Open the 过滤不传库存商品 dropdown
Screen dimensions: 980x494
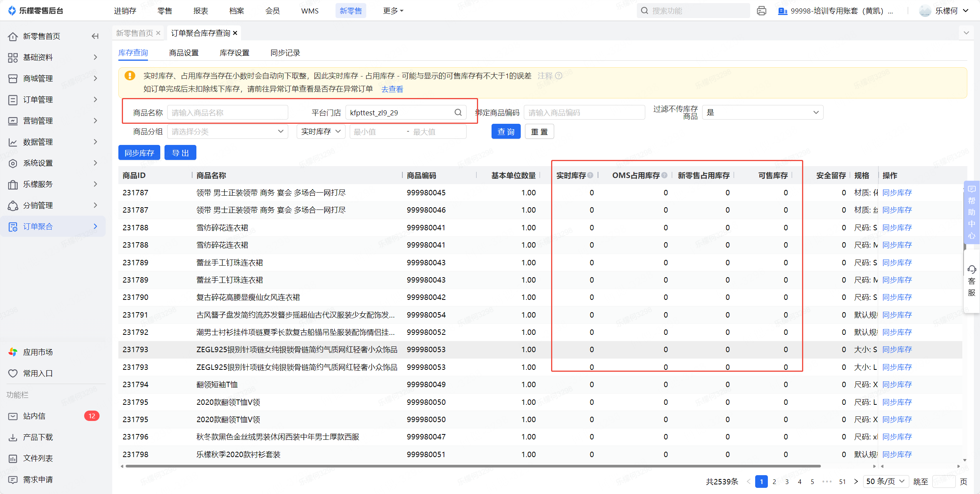tap(762, 112)
